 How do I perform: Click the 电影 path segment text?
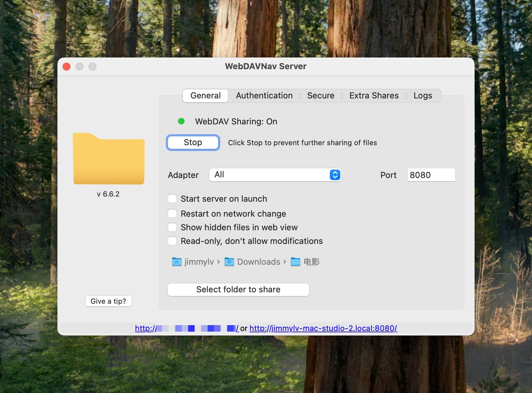pos(311,262)
